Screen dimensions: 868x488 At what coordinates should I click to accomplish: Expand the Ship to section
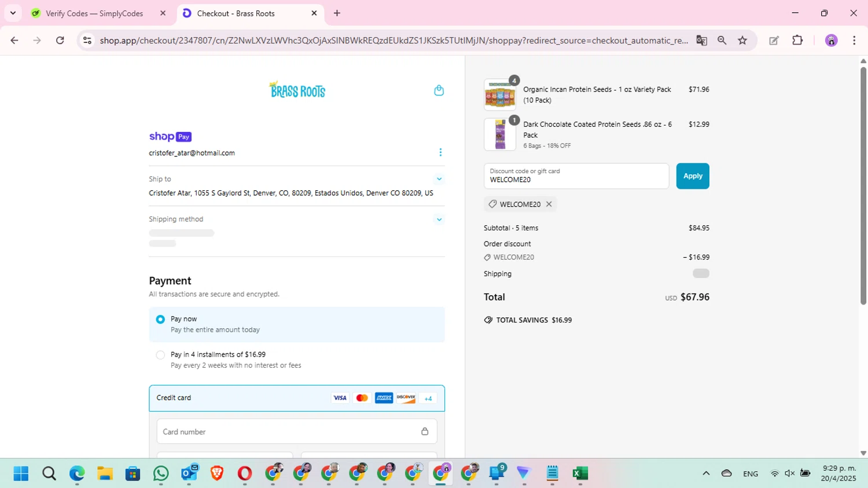coord(439,179)
